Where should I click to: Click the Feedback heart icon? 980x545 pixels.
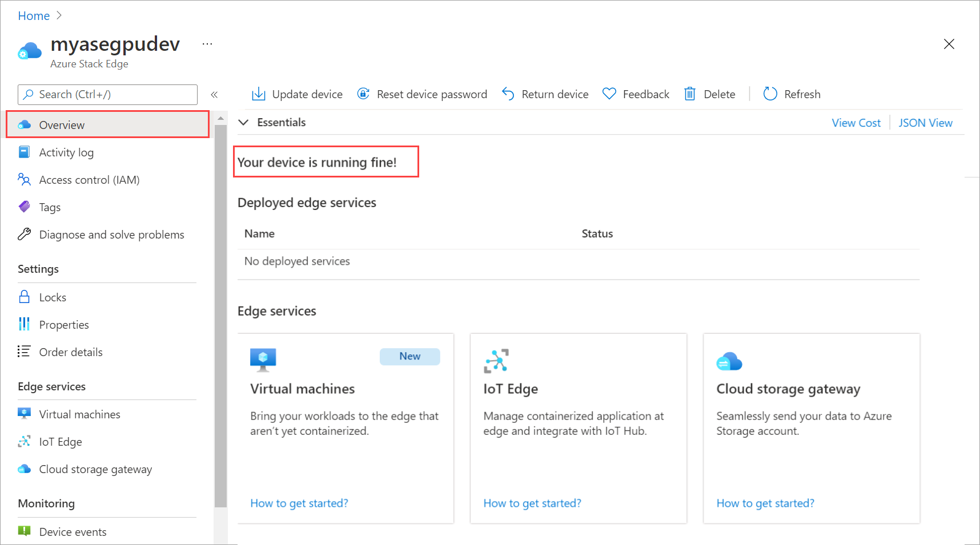pos(609,94)
